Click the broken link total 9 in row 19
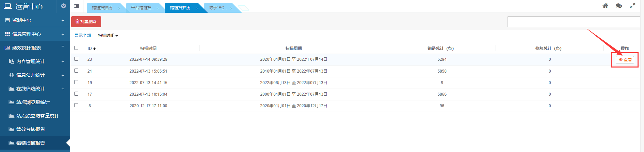Image resolution: width=644 pixels, height=152 pixels. tap(442, 83)
